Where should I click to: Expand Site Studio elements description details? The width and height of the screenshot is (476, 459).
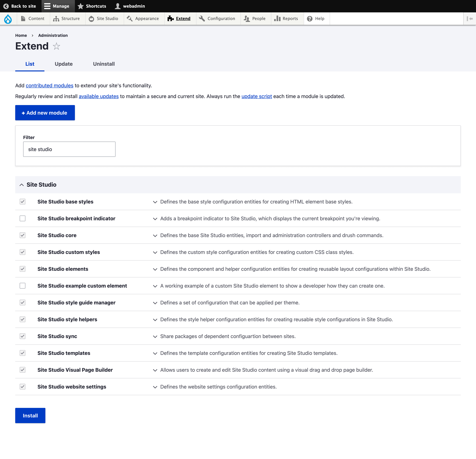pos(155,269)
